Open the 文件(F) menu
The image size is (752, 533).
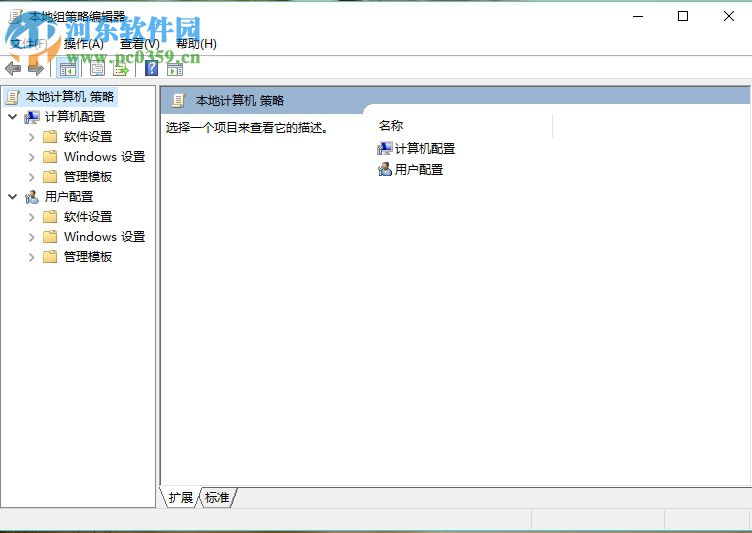(28, 44)
